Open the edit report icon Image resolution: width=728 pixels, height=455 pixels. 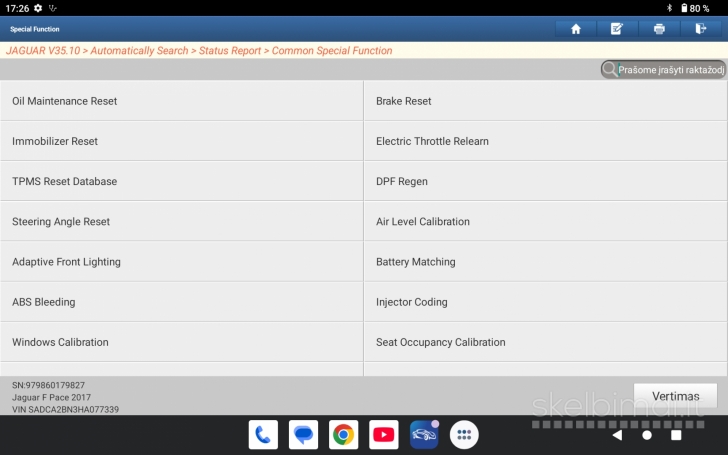(x=617, y=29)
